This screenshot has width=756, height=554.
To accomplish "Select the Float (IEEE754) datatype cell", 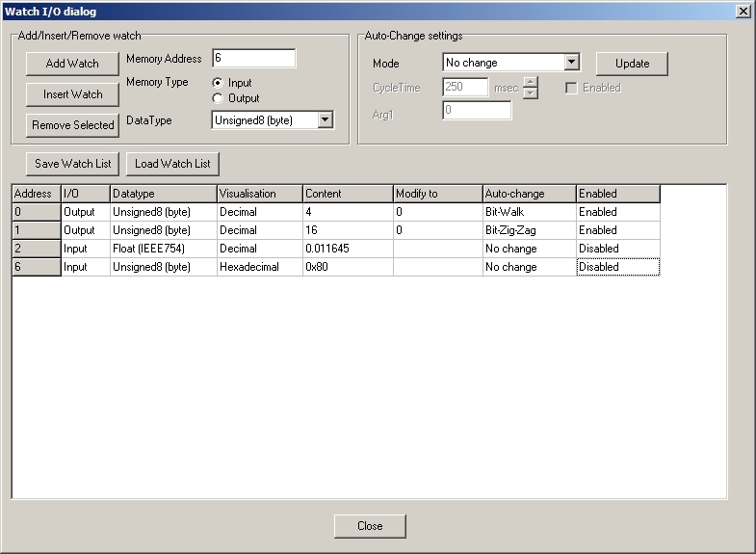I will tap(163, 249).
